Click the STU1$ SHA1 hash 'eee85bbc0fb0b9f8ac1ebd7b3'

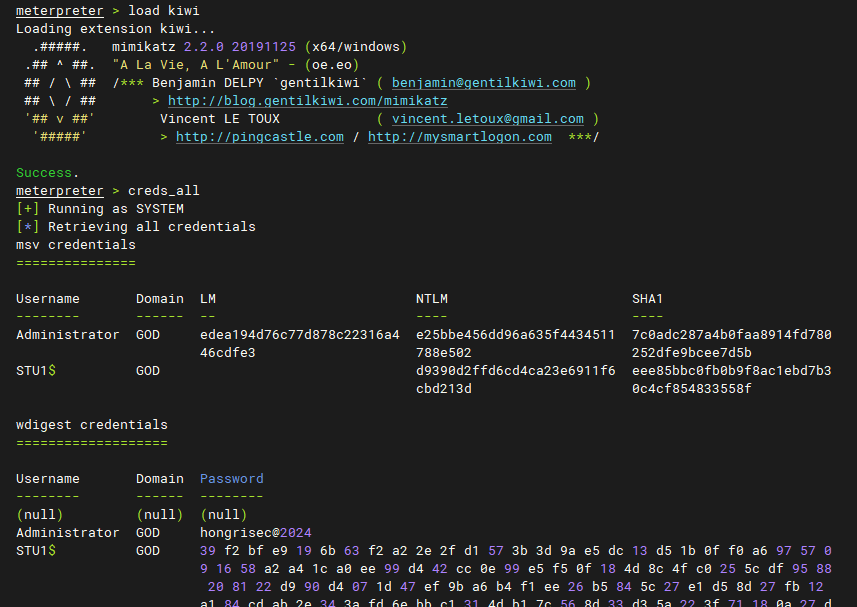(x=732, y=371)
